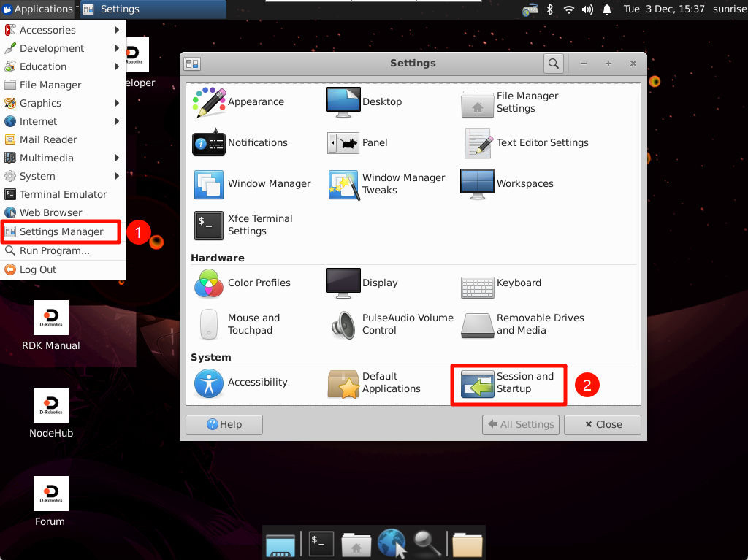Click the network adapter tray icon

coord(530,9)
